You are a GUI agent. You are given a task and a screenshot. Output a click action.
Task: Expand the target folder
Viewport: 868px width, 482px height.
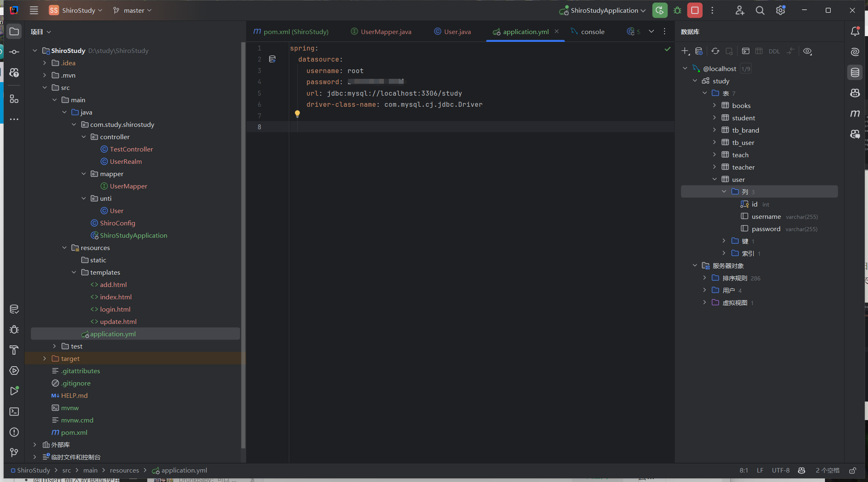coord(45,358)
